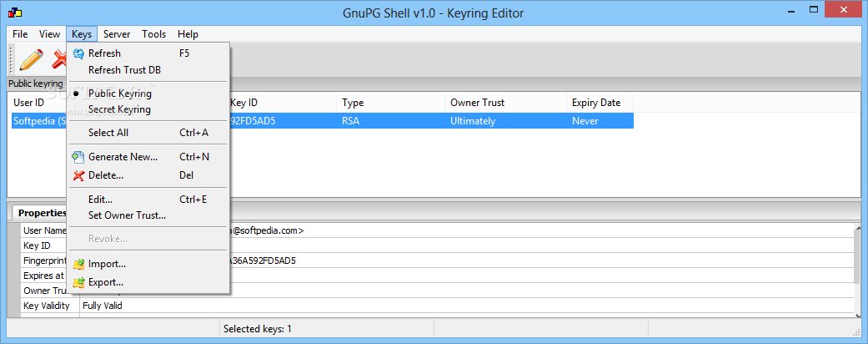The height and width of the screenshot is (344, 868).
Task: Click the Ultimately owner trust cell
Action: pos(473,121)
